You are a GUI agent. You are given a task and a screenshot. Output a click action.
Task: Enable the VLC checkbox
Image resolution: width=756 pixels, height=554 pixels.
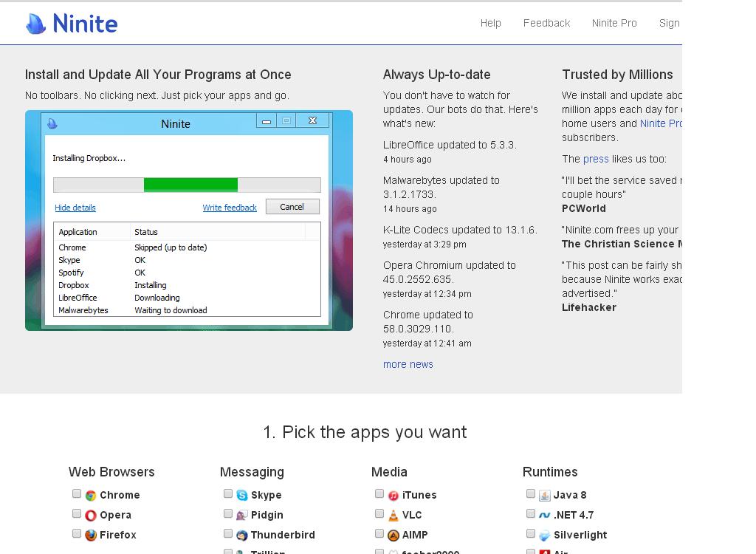coord(379,513)
